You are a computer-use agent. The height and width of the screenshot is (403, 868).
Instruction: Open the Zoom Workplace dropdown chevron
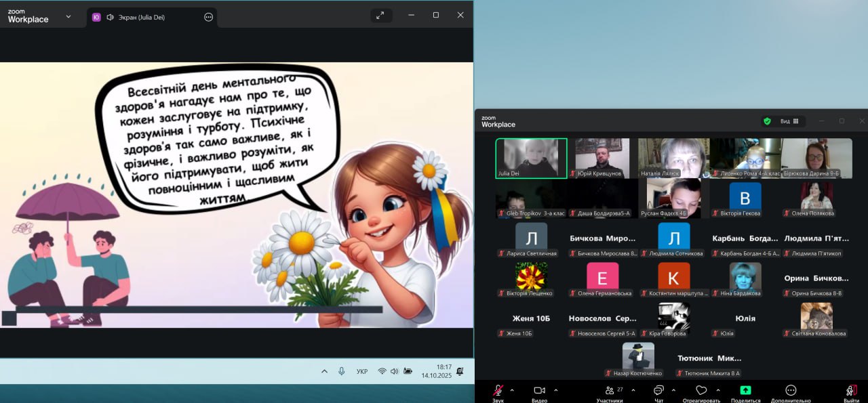68,17
